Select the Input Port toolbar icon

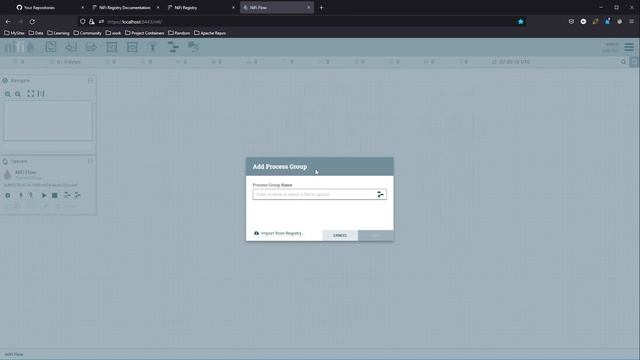(x=71, y=47)
